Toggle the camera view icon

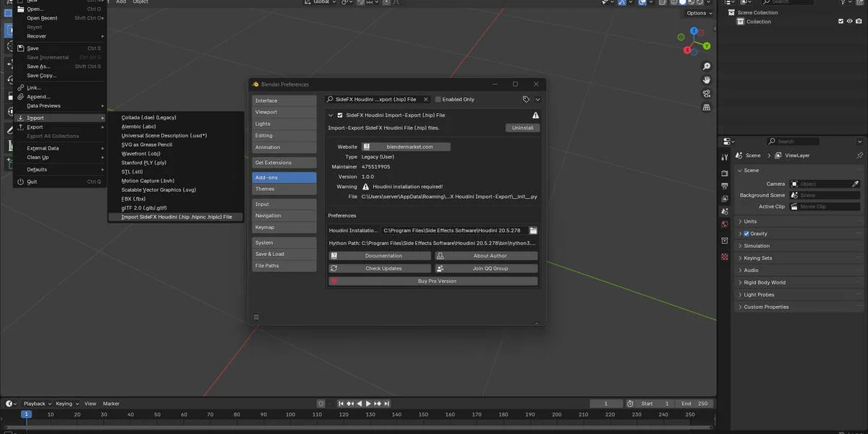point(707,93)
